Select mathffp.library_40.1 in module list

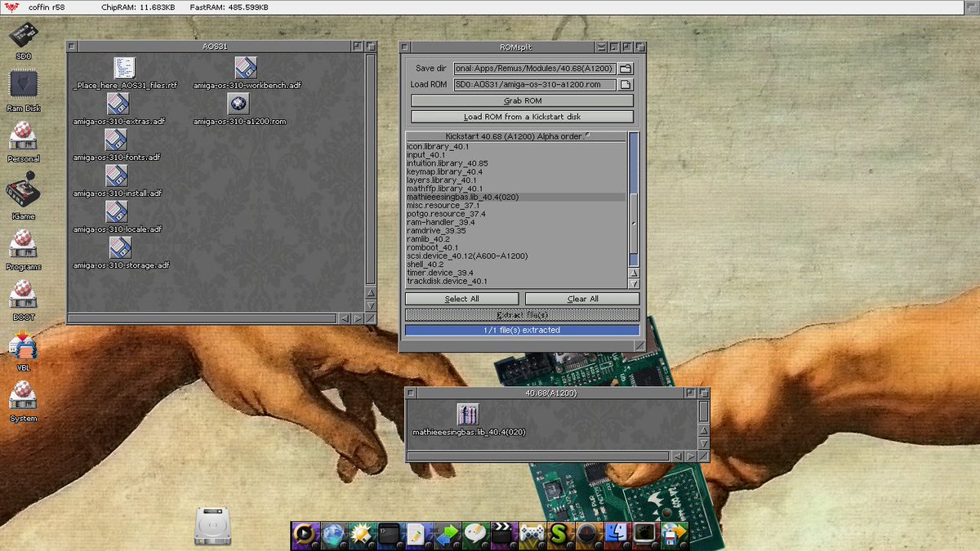point(516,189)
